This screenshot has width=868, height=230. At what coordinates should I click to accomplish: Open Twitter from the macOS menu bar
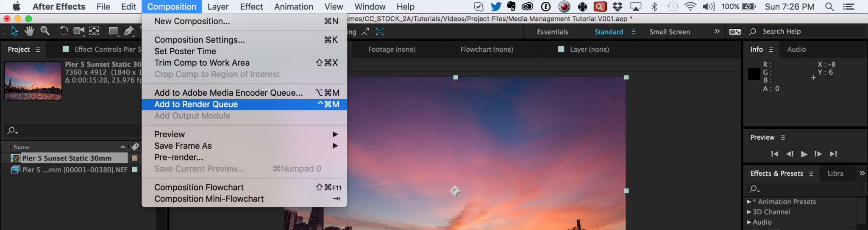[x=496, y=6]
